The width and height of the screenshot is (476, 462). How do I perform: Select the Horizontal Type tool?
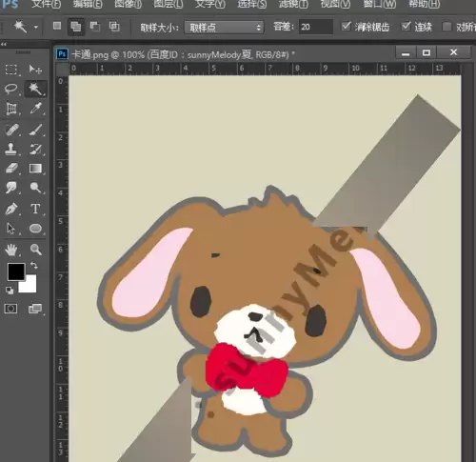point(35,210)
